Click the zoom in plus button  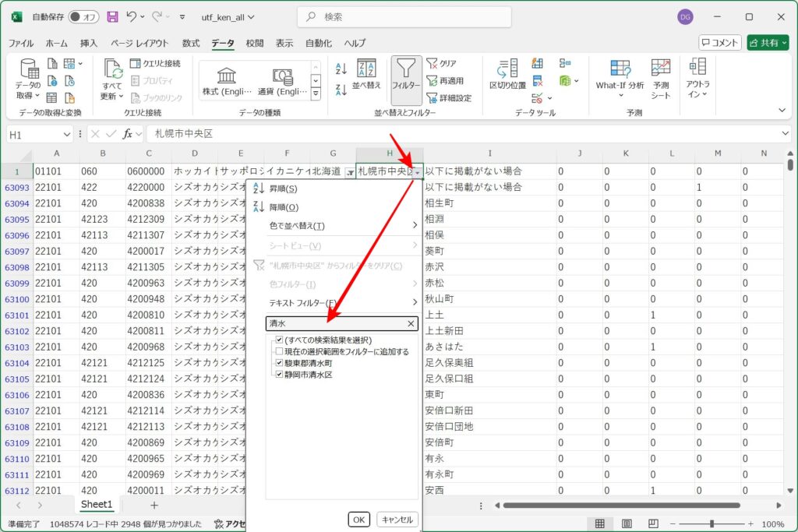point(750,523)
